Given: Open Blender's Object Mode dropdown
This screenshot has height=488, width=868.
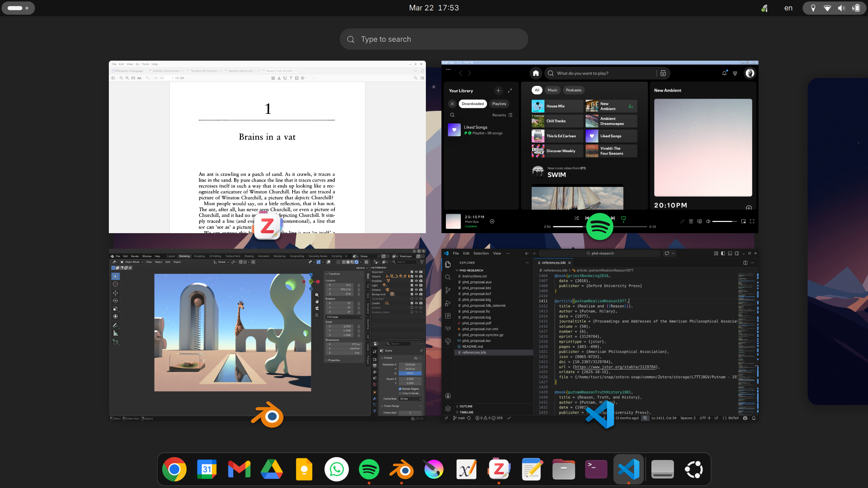Looking at the screenshot, I should coord(132,262).
